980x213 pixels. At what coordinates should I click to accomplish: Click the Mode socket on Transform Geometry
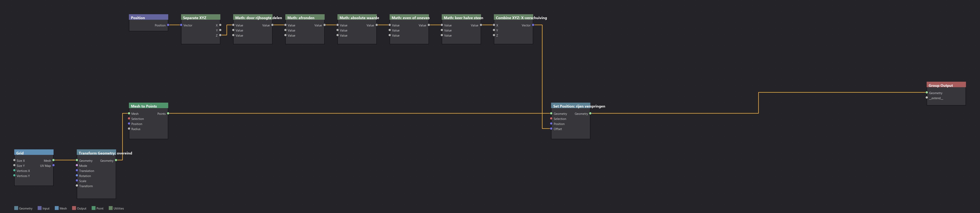77,165
